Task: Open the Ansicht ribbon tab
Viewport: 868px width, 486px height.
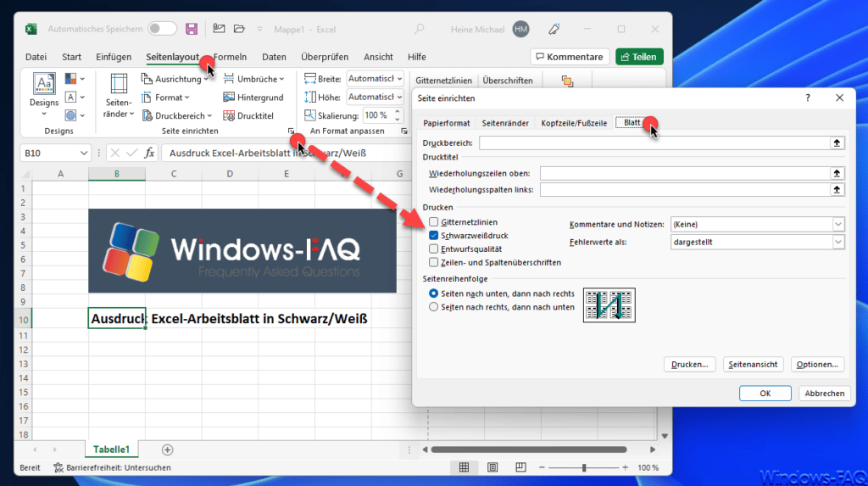Action: [378, 57]
